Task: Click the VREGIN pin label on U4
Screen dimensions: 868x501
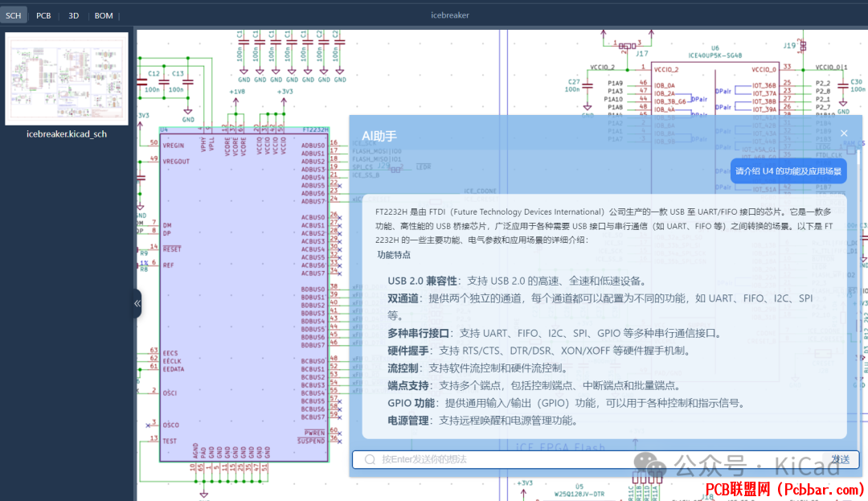Action: point(174,146)
